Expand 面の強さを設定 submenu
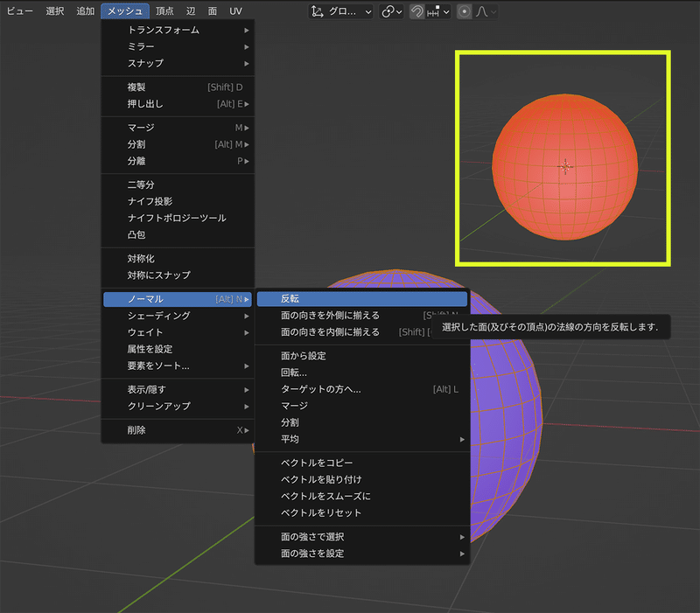Screen dimensions: 700x613 362,554
